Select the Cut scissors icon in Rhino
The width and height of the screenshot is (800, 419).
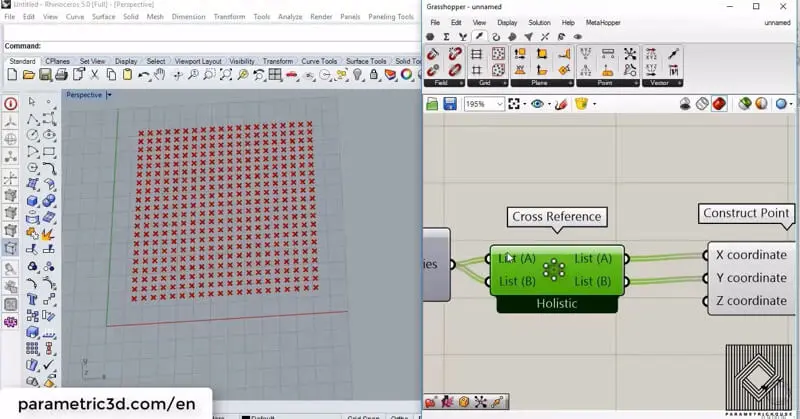pos(96,75)
